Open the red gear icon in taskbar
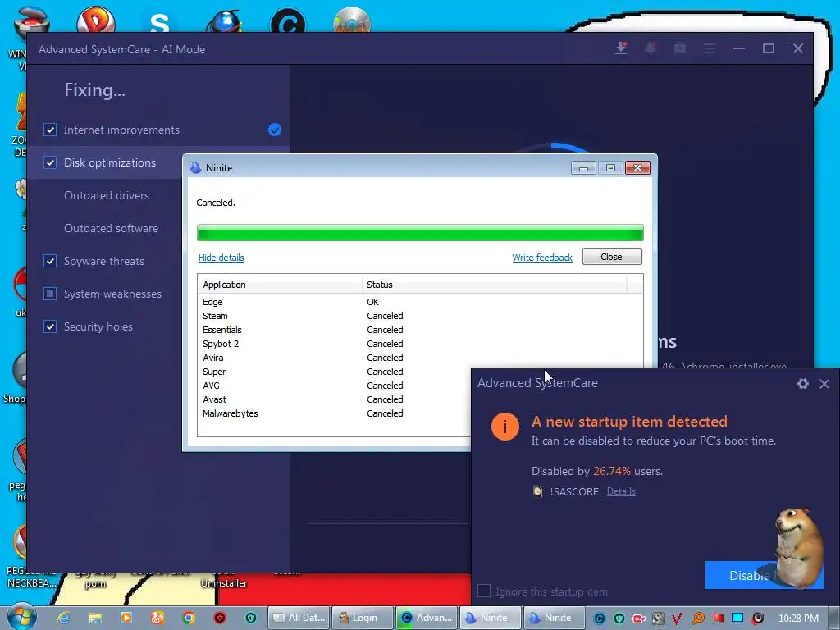Screen dimensions: 840x630 [220, 618]
